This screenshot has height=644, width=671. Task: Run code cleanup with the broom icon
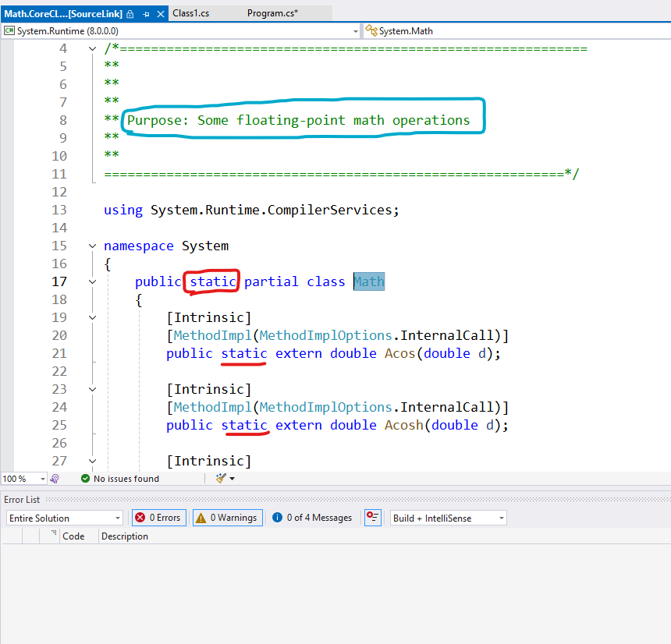221,478
